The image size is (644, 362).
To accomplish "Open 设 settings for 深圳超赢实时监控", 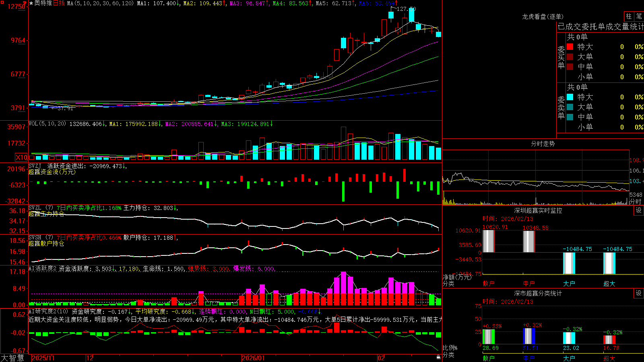I will click(x=639, y=210).
